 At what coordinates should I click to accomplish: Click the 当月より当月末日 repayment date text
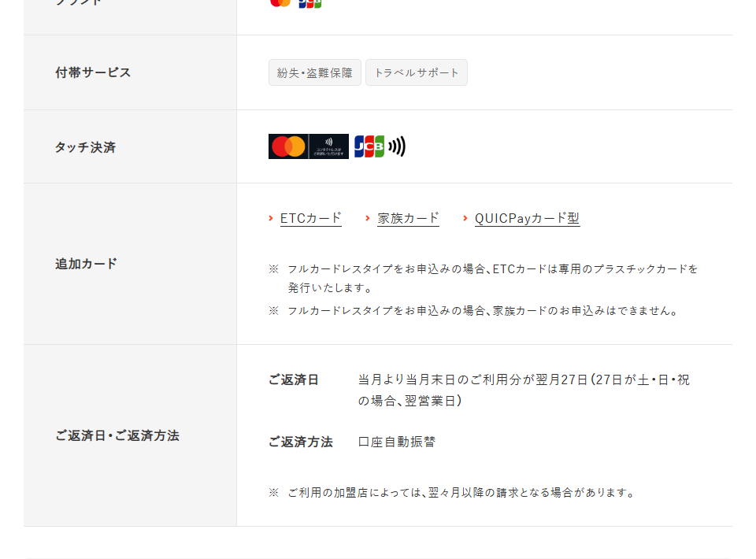click(x=524, y=390)
